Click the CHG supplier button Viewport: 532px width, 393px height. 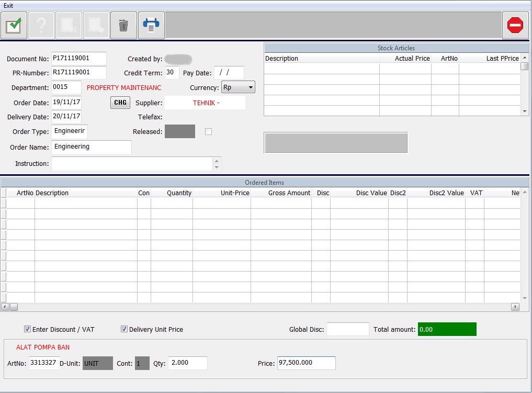(x=120, y=103)
